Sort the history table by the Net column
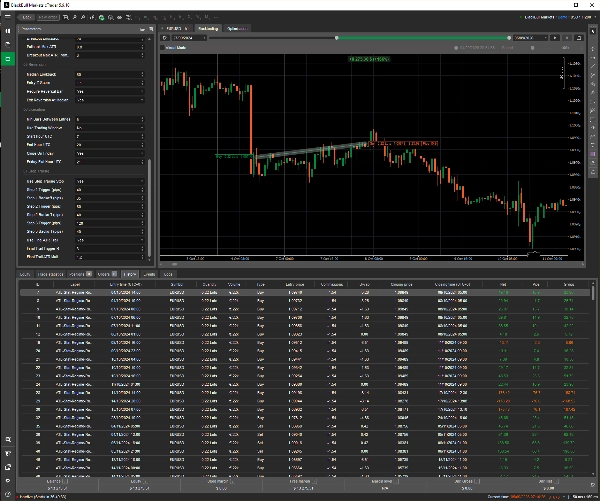Image resolution: width=600 pixels, height=501 pixels. point(503,284)
